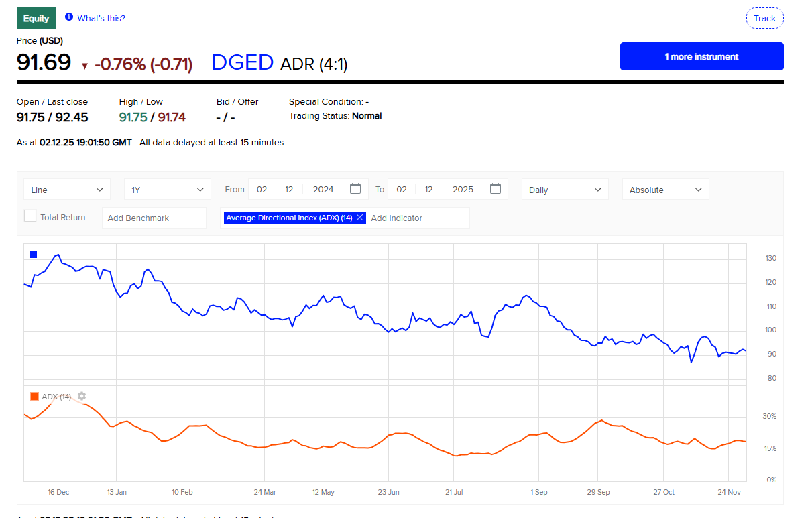Enable the Total Return checkbox

[30, 216]
